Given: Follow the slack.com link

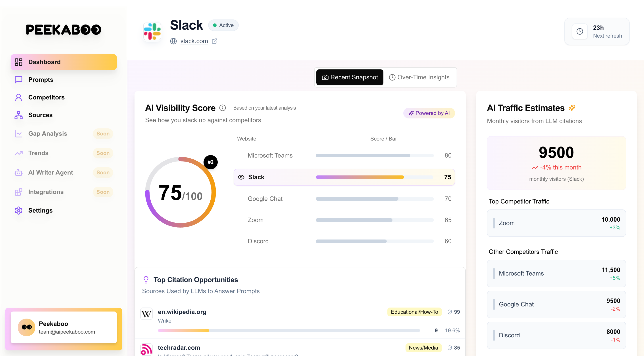Looking at the screenshot, I should coord(194,41).
